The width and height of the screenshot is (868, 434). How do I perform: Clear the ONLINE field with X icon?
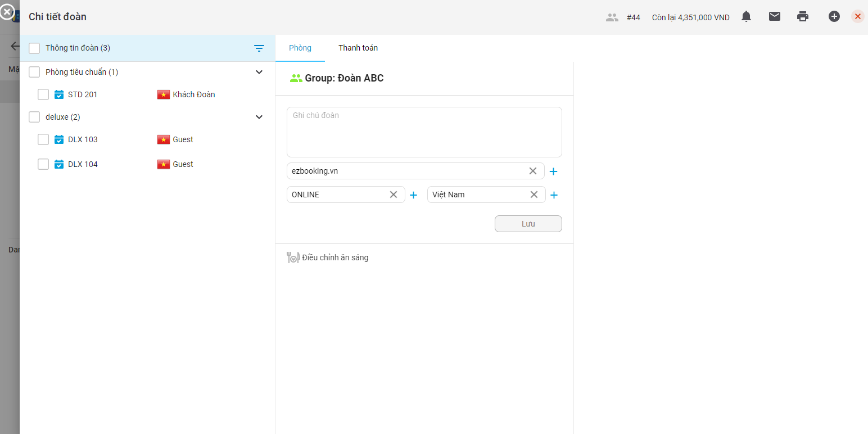tap(394, 195)
